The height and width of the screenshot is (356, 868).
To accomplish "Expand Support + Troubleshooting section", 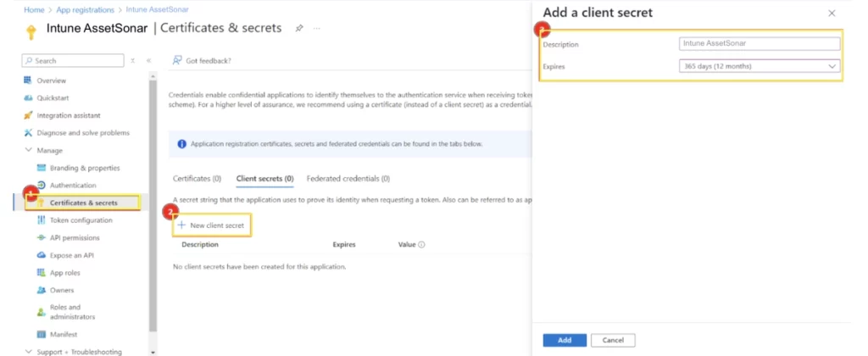I will pos(29,352).
